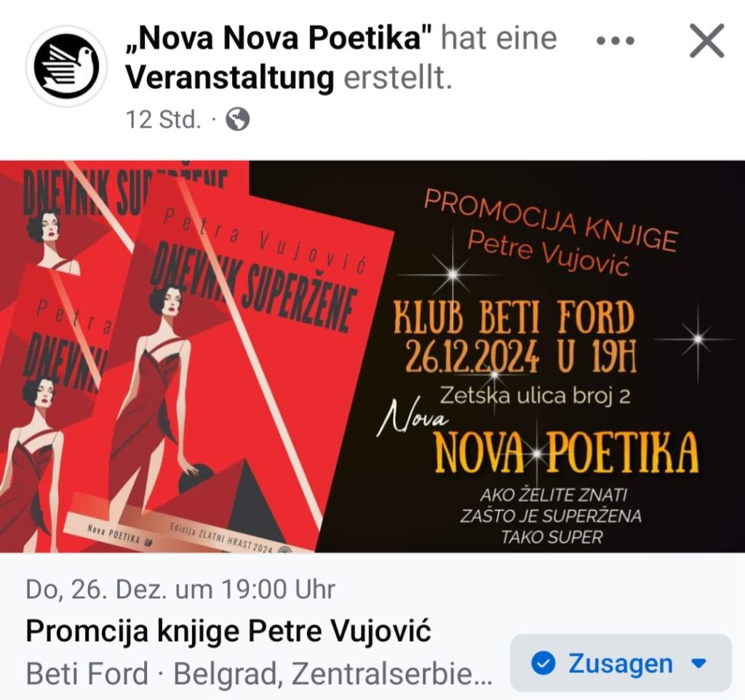Image resolution: width=745 pixels, height=700 pixels.
Task: Click the Beti Ford Belgrad location line
Action: click(259, 674)
